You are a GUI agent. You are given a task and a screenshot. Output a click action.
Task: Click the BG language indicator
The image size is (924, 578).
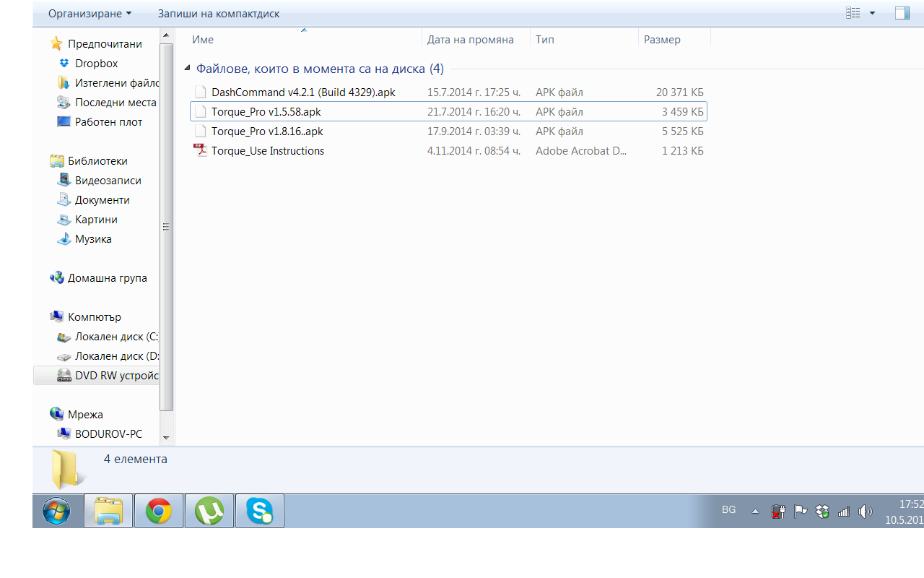pos(728,510)
